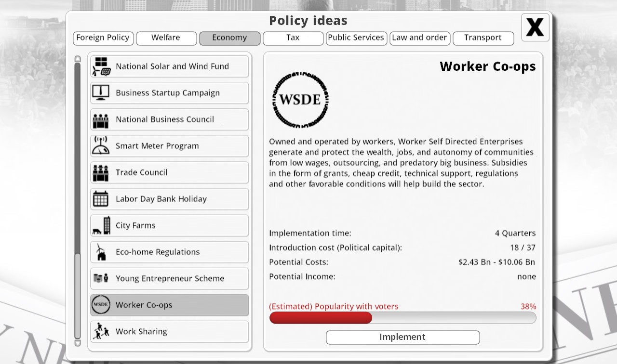Open the Foreign Policy tab
617x364 pixels.
click(103, 38)
